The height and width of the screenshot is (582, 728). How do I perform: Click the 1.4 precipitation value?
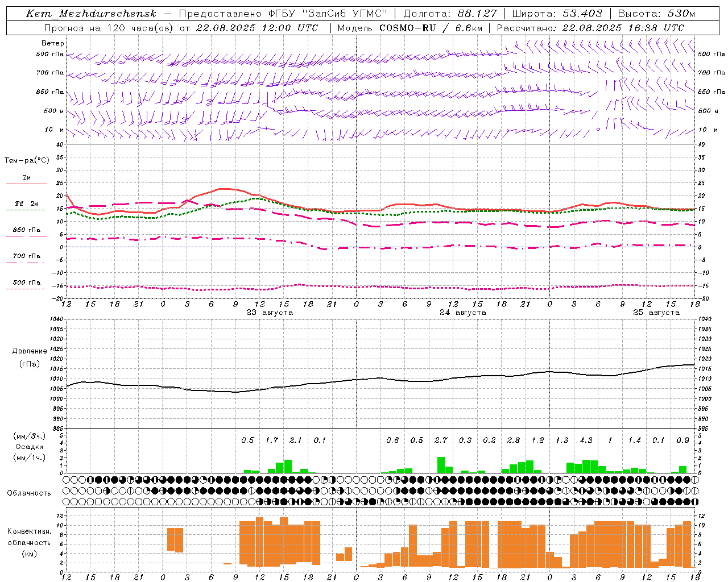[x=634, y=440]
